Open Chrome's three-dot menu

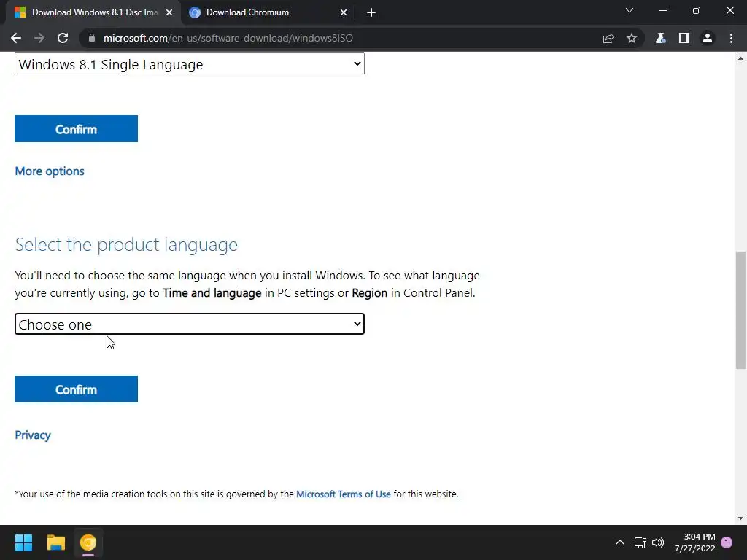731,38
